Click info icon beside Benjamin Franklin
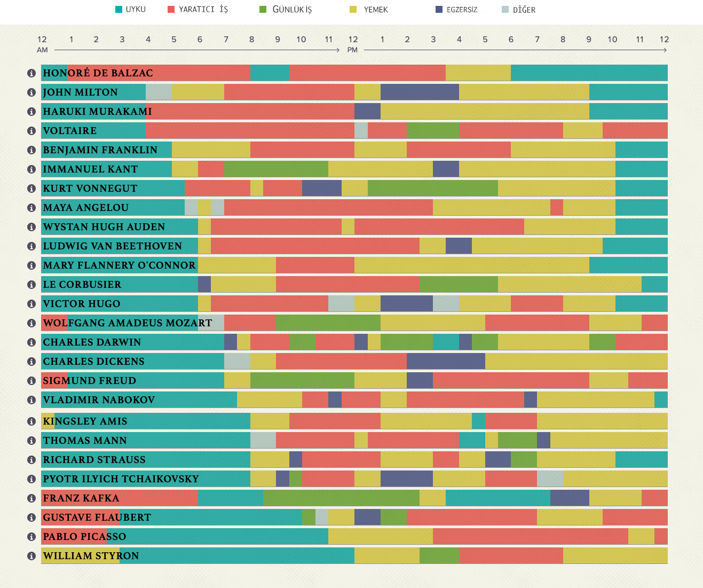This screenshot has width=703, height=588. [31, 150]
